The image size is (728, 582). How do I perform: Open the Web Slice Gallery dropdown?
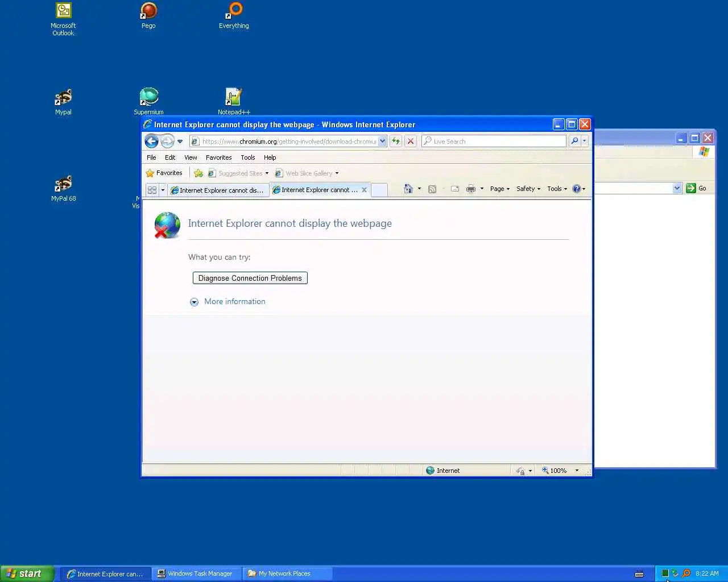[307, 173]
